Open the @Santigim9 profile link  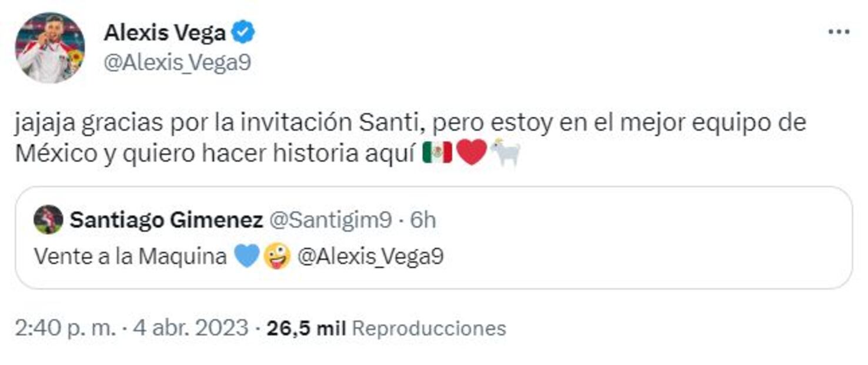(329, 219)
